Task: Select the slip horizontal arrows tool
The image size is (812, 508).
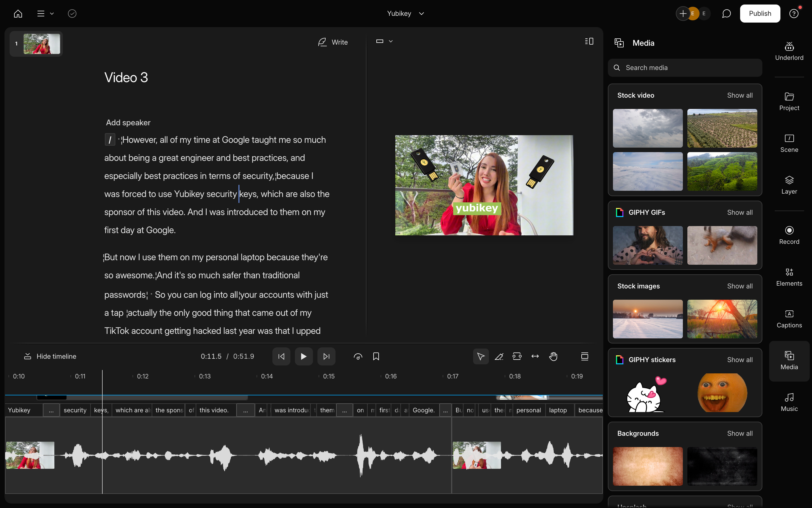Action: tap(535, 356)
